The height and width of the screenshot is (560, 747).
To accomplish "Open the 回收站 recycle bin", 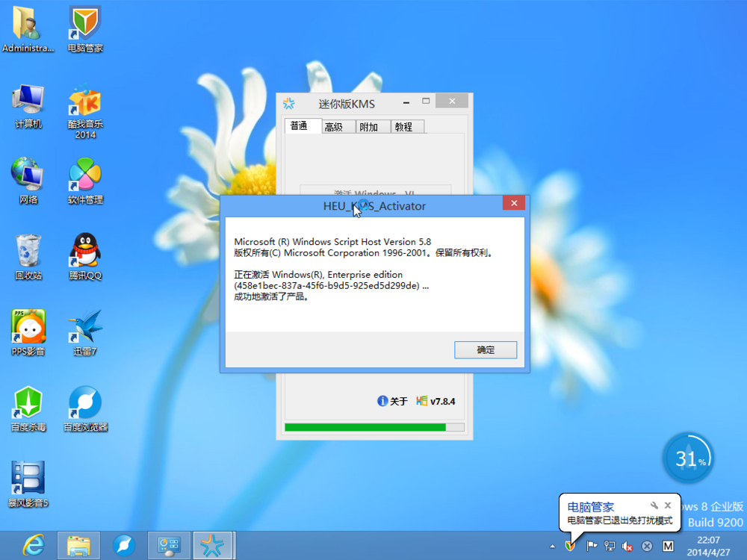I will (x=28, y=257).
